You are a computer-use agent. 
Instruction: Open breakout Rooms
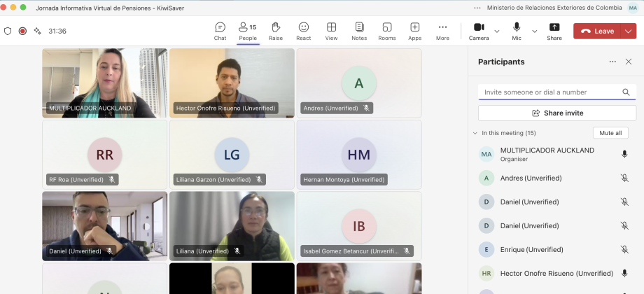click(387, 31)
